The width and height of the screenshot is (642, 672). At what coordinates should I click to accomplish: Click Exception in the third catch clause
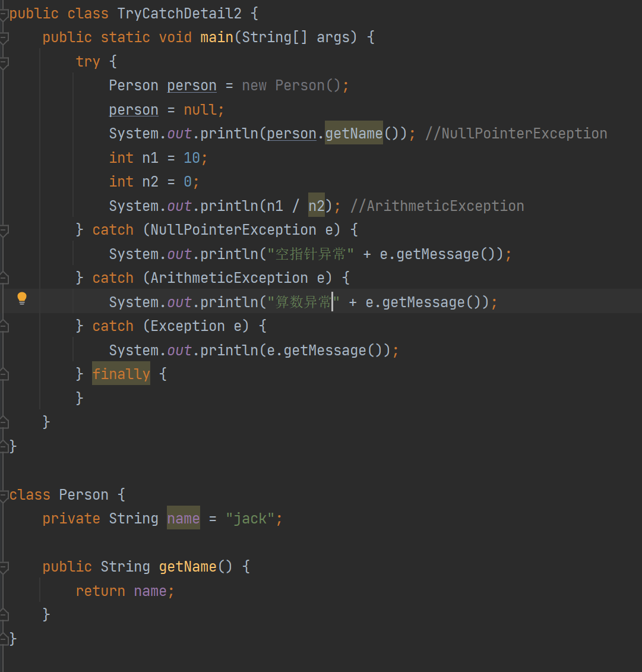tap(187, 326)
